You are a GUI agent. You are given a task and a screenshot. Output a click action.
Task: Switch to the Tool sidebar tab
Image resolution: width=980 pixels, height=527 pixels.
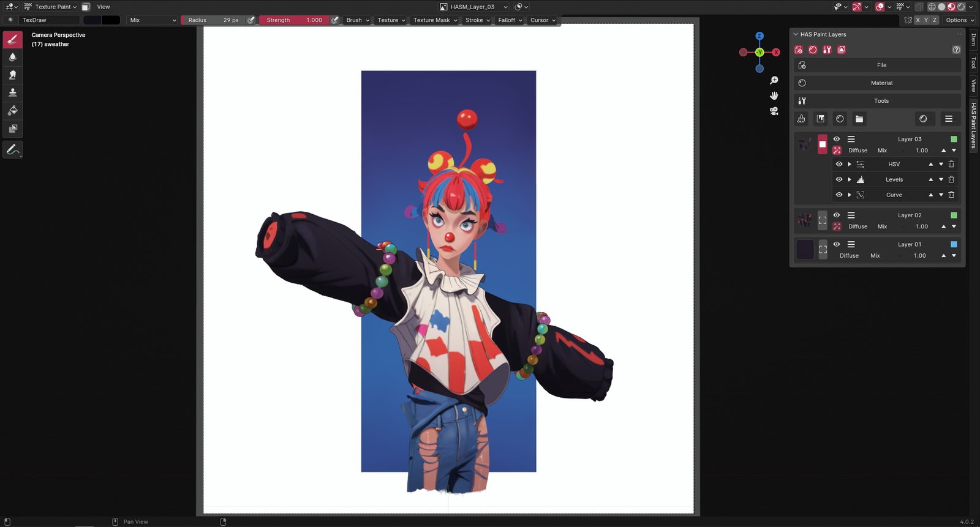[973, 63]
